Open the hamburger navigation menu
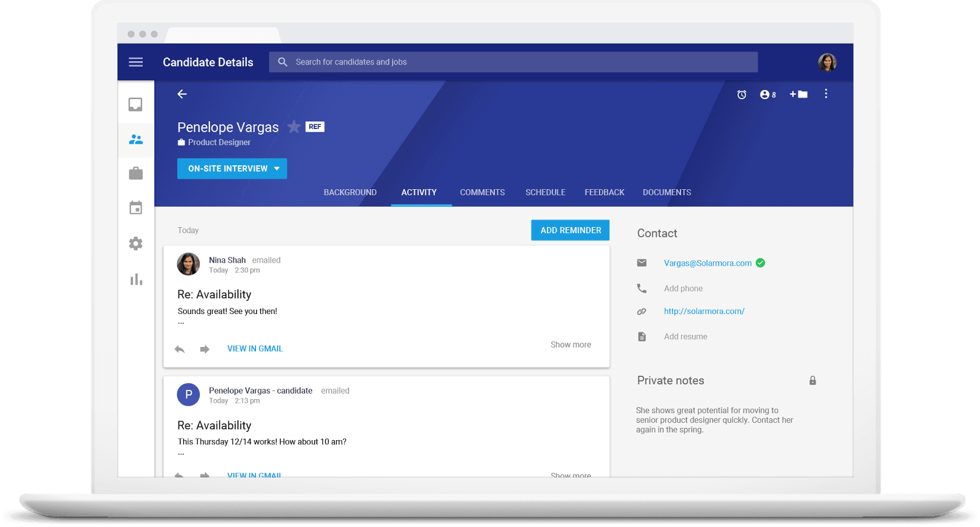Image resolution: width=980 pixels, height=527 pixels. click(x=135, y=62)
